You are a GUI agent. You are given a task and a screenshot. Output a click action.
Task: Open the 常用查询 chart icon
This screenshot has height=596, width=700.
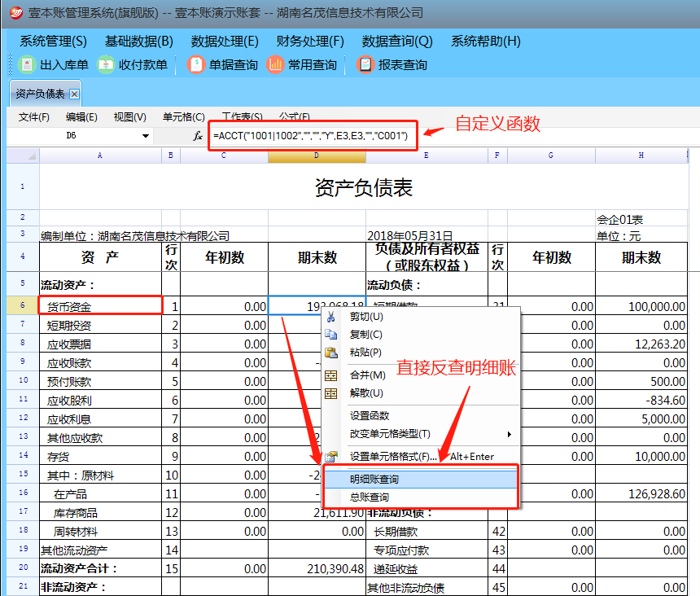(x=275, y=65)
